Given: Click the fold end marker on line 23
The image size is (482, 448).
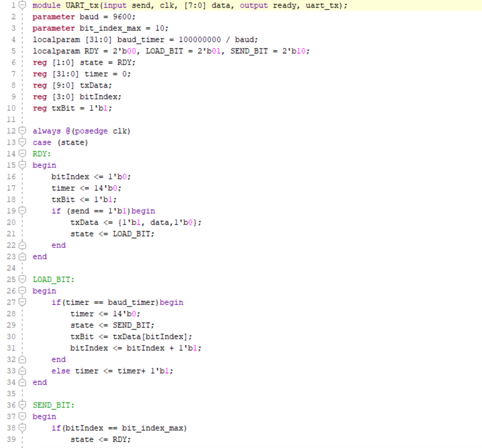Looking at the screenshot, I should click(22, 256).
